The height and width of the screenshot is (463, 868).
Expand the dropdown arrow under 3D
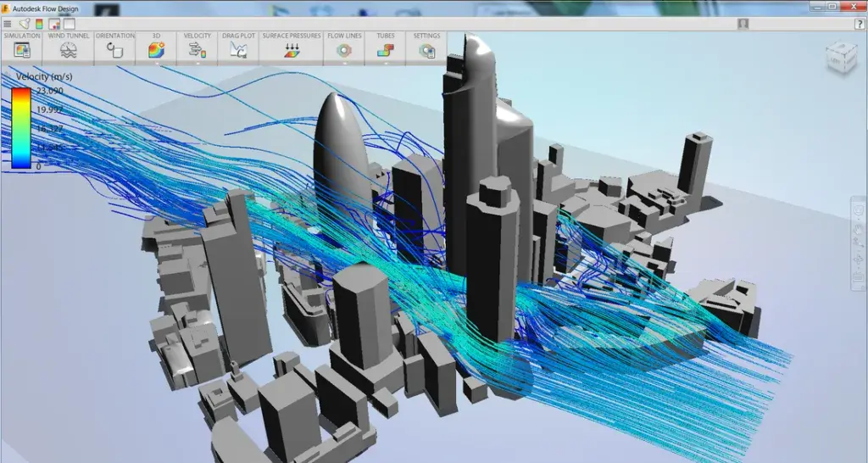coord(156,63)
